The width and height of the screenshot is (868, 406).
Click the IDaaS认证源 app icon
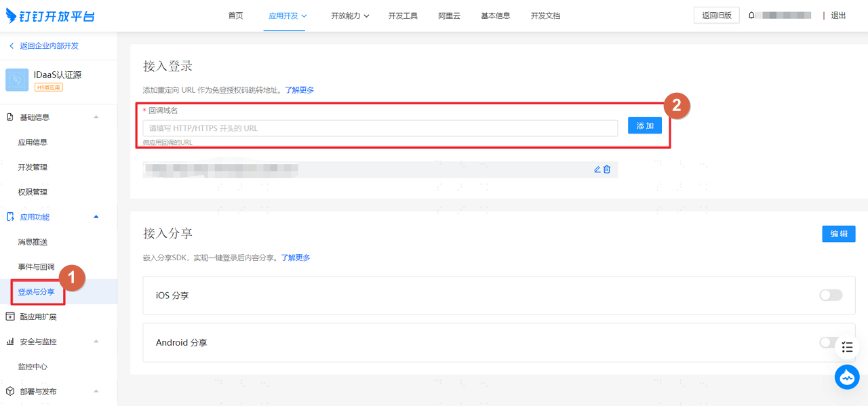click(17, 80)
